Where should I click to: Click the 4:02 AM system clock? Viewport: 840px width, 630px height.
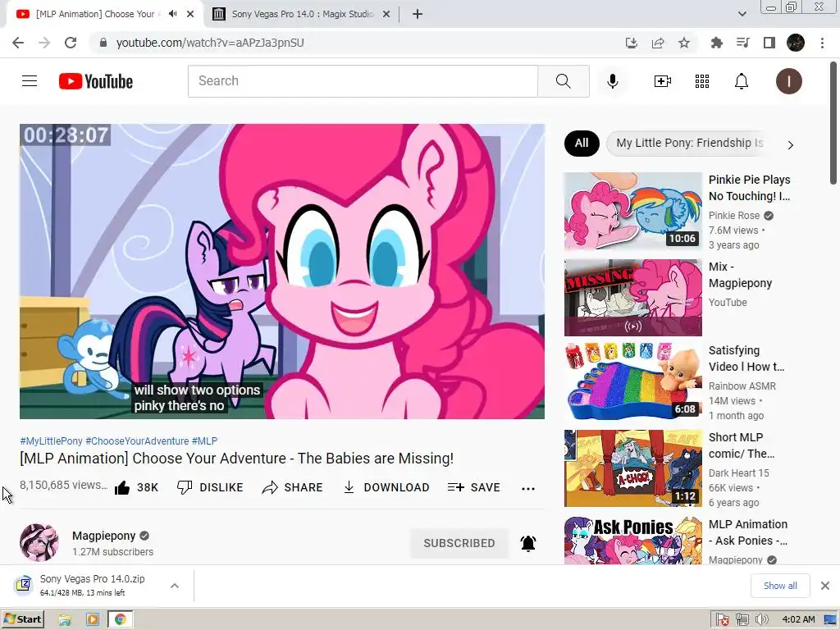pyautogui.click(x=798, y=620)
